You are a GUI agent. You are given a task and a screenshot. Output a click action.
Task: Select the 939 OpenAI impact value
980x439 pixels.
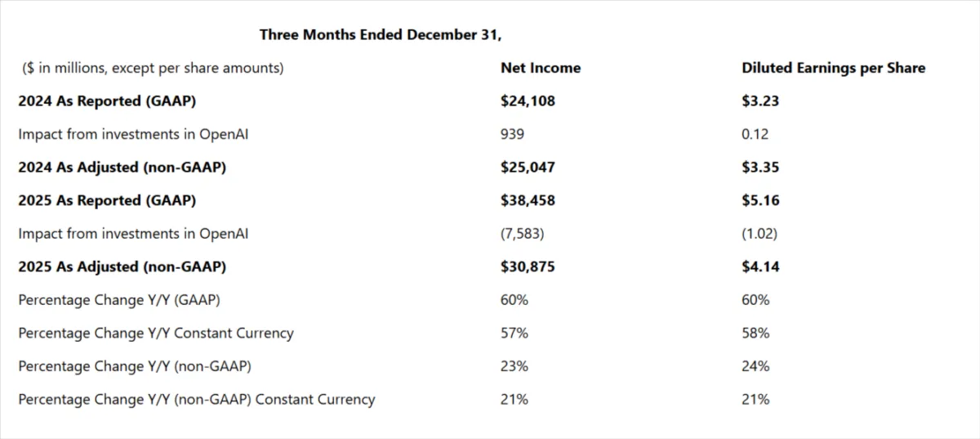click(512, 134)
